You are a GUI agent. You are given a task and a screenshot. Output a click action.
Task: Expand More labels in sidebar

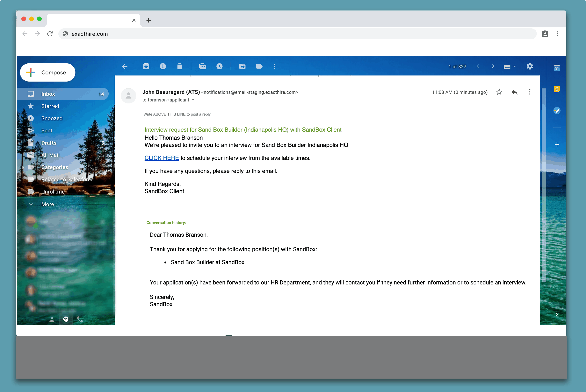[47, 204]
